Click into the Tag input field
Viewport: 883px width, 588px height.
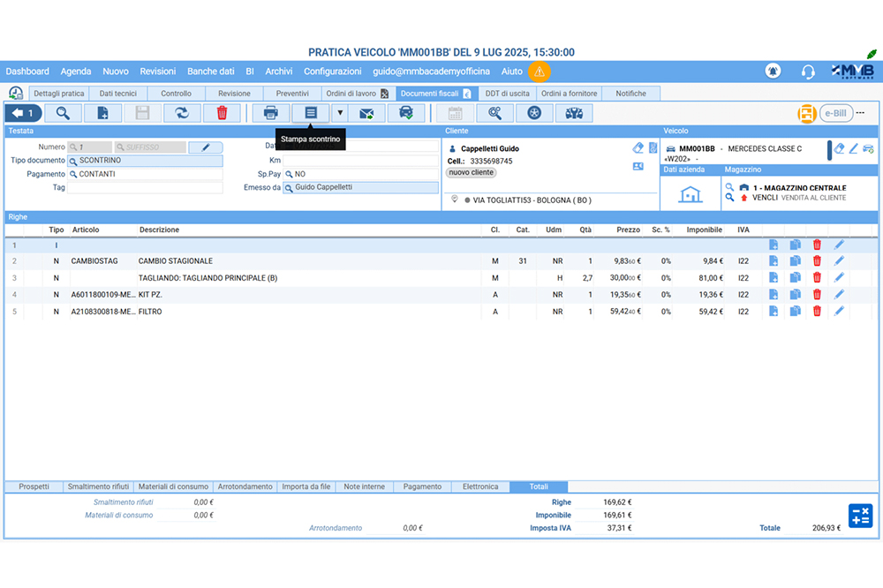click(x=146, y=188)
